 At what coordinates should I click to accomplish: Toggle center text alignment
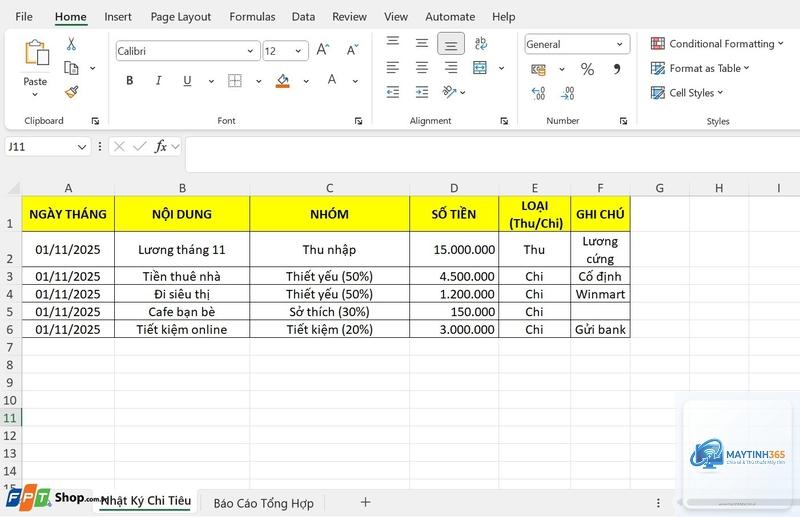click(421, 67)
